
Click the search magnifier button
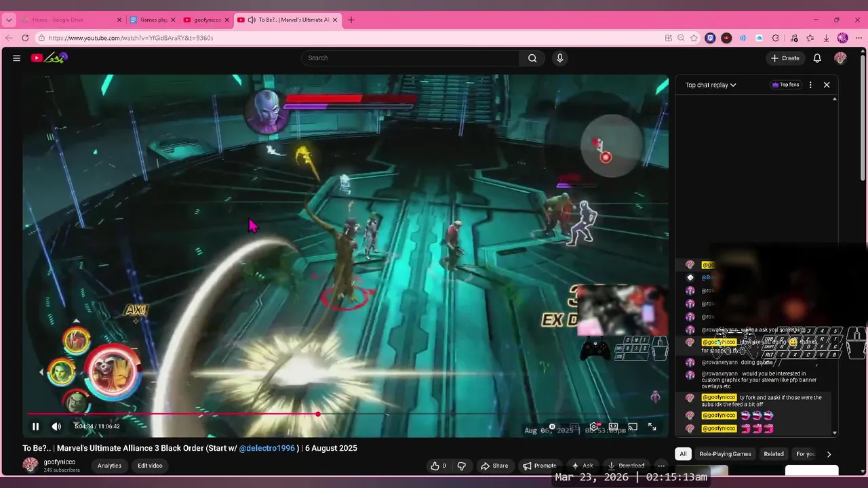coord(532,58)
